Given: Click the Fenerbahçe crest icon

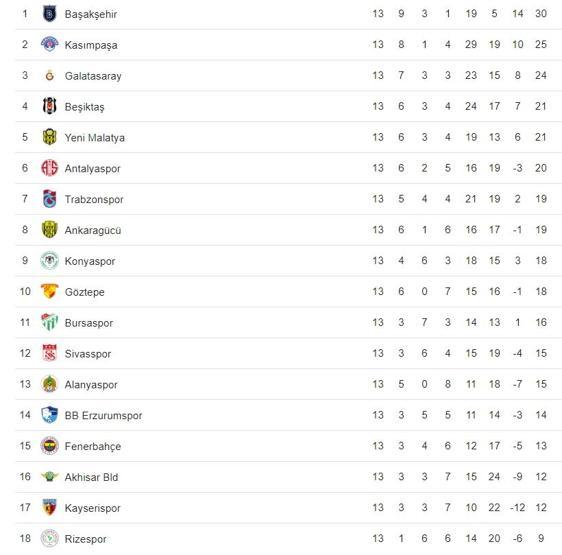Looking at the screenshot, I should click(49, 446).
